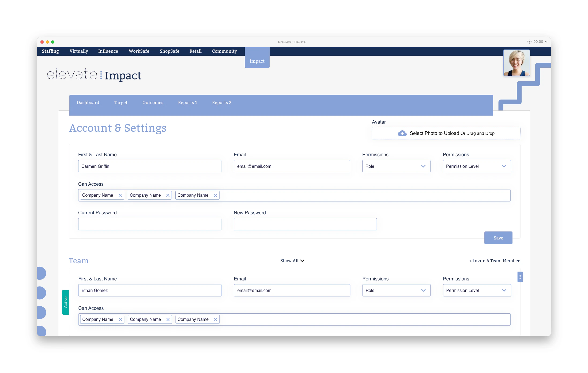The width and height of the screenshot is (588, 373).
Task: Click the Current Password field
Action: (150, 224)
